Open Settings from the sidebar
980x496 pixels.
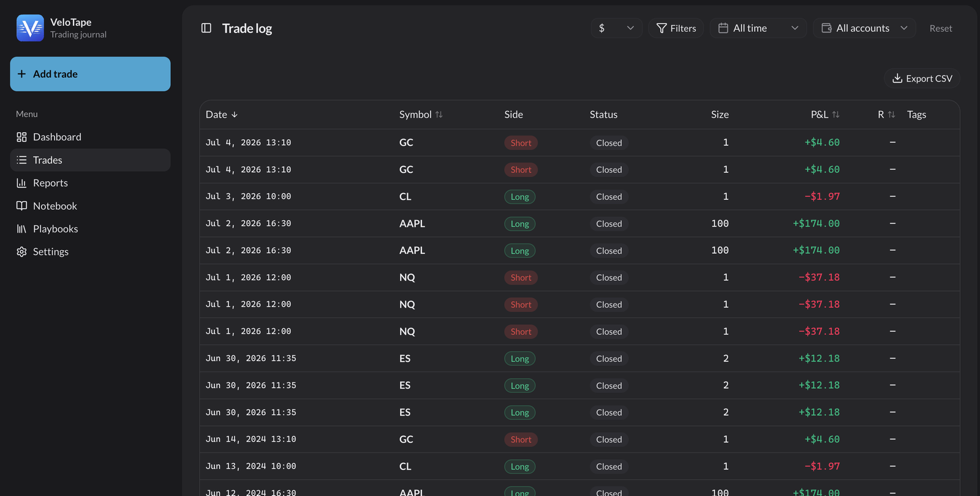coord(90,251)
